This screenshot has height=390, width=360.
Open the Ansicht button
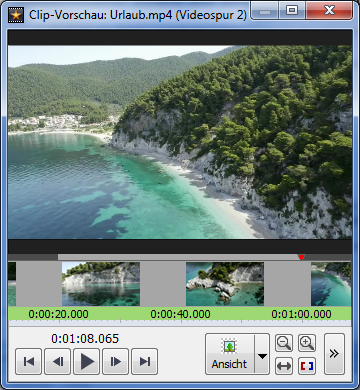click(230, 354)
